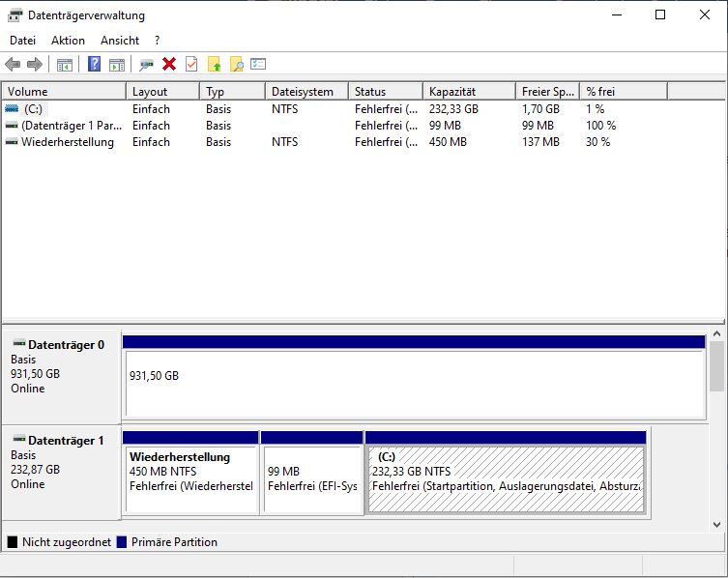Click the 232,33 GB capacity cell
This screenshot has width=728, height=578.
(453, 109)
